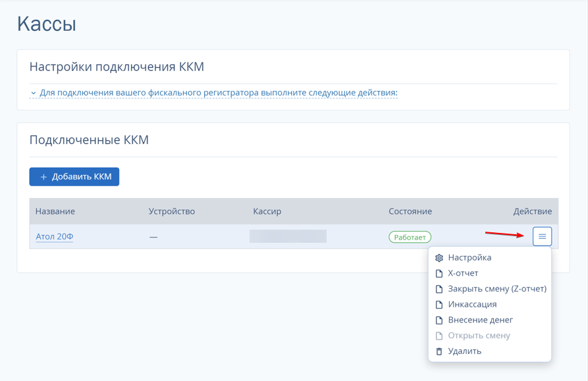Viewport: 588px width, 381px height.
Task: Expand the fiscal registrar connection instructions chevron
Action: [x=34, y=93]
